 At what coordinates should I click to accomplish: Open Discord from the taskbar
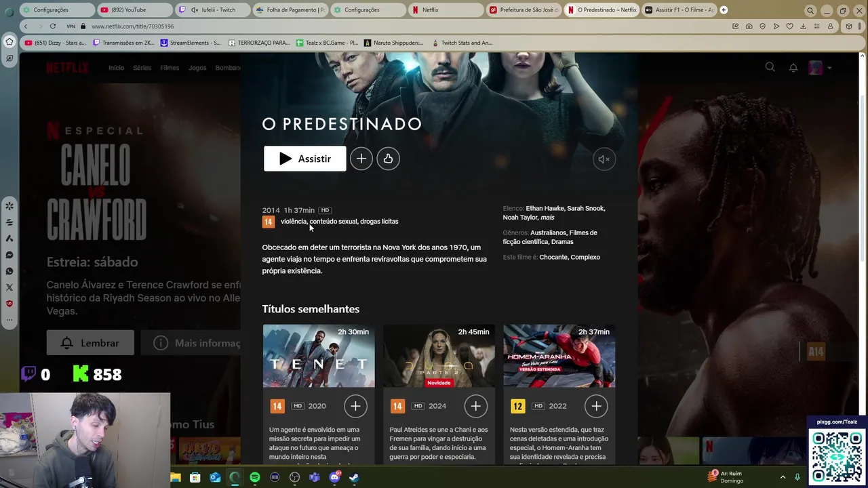334,477
